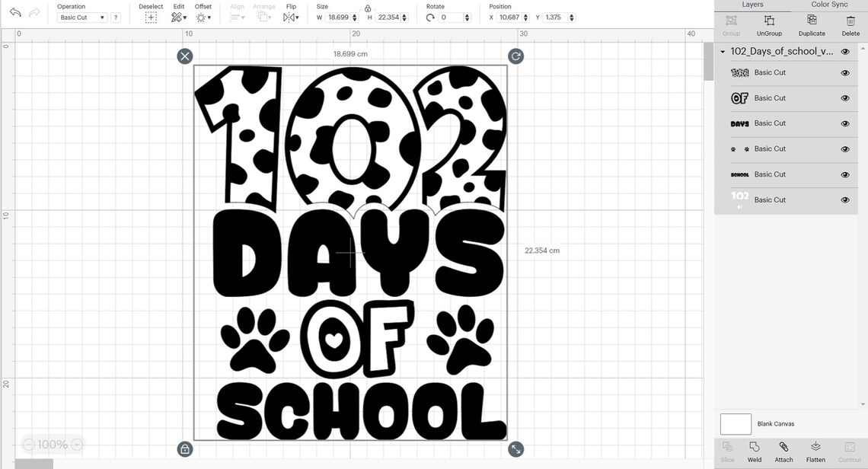Toggle visibility of the SCHOOL layer
Screen dimensions: 868x469
click(x=844, y=174)
